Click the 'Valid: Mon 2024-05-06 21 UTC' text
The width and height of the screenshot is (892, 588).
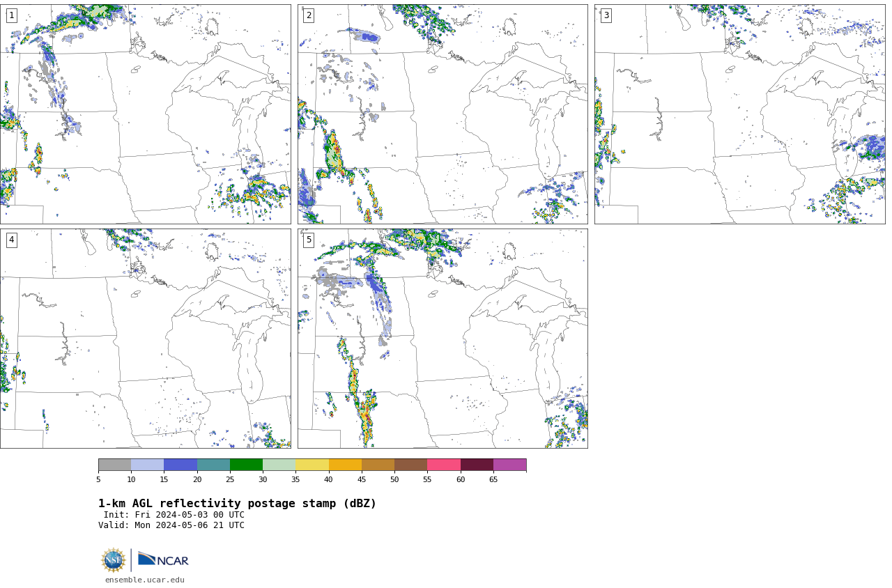pyautogui.click(x=171, y=525)
